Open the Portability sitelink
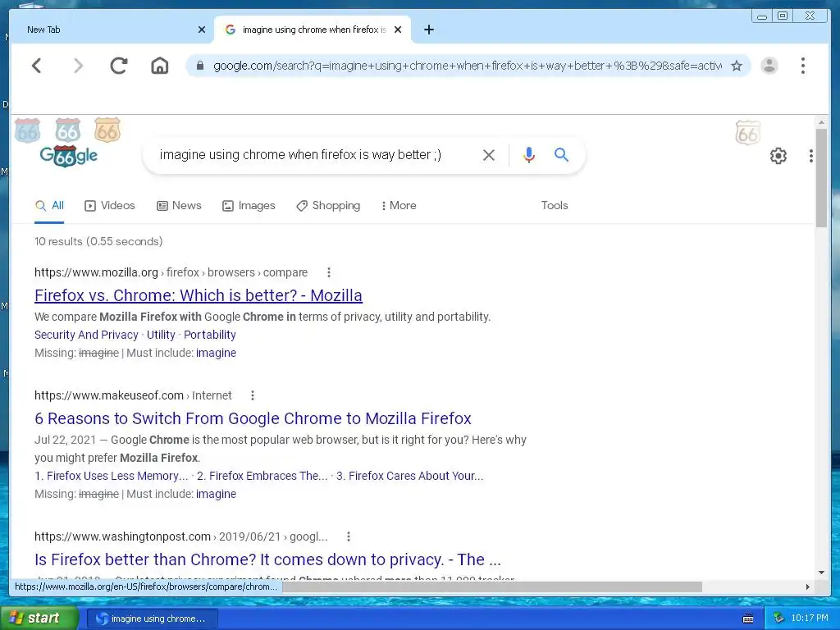The width and height of the screenshot is (840, 630). [x=210, y=335]
